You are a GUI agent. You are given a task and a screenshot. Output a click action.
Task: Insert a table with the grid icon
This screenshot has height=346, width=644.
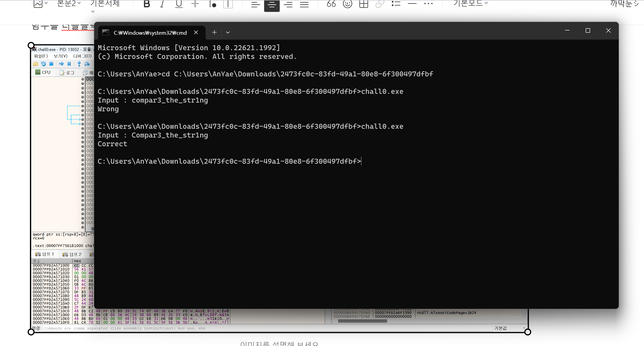[364, 4]
